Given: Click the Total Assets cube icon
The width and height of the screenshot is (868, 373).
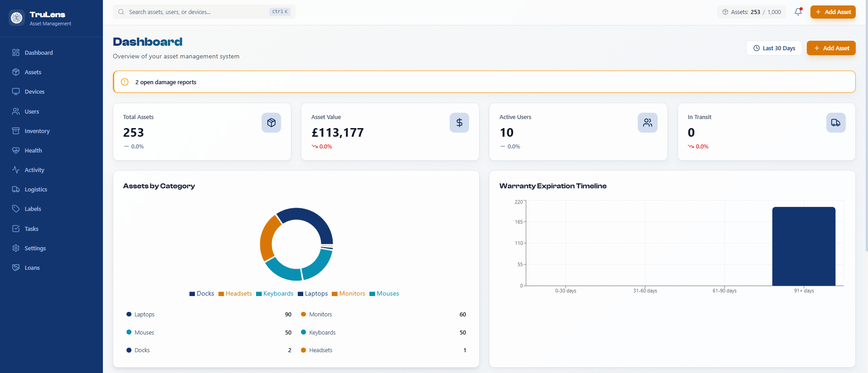Looking at the screenshot, I should click(271, 123).
